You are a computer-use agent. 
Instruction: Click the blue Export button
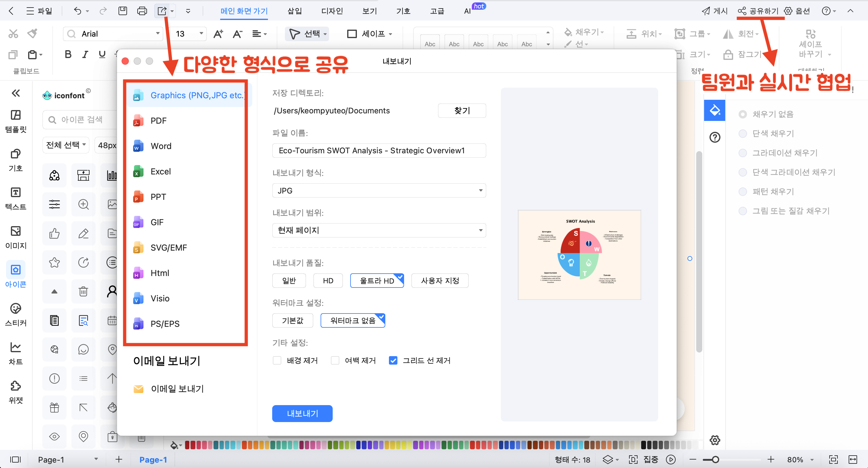coord(302,413)
